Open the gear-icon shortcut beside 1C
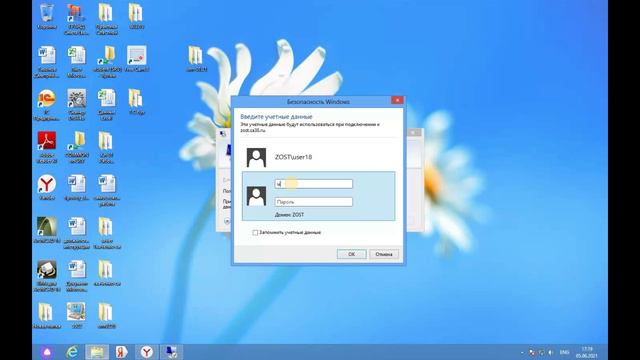640x360 pixels. click(77, 104)
